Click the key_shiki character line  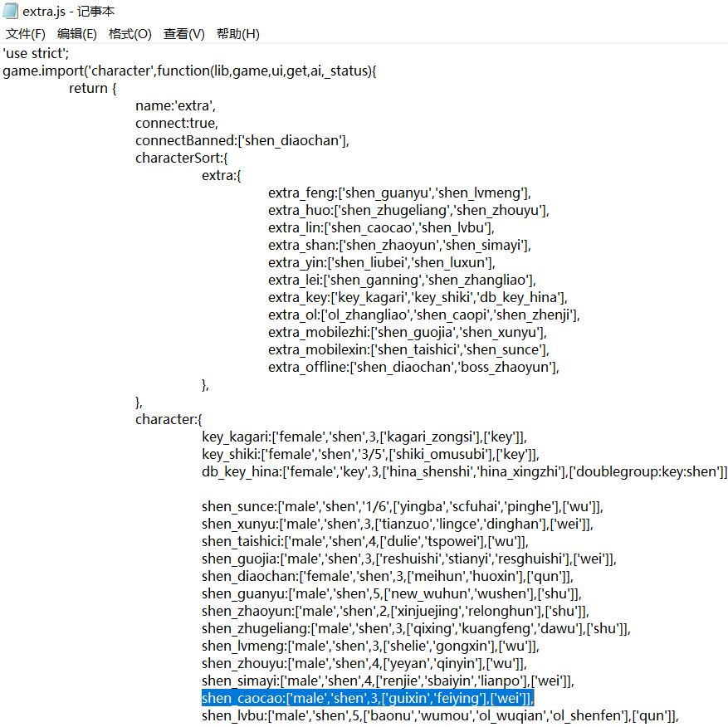click(370, 454)
